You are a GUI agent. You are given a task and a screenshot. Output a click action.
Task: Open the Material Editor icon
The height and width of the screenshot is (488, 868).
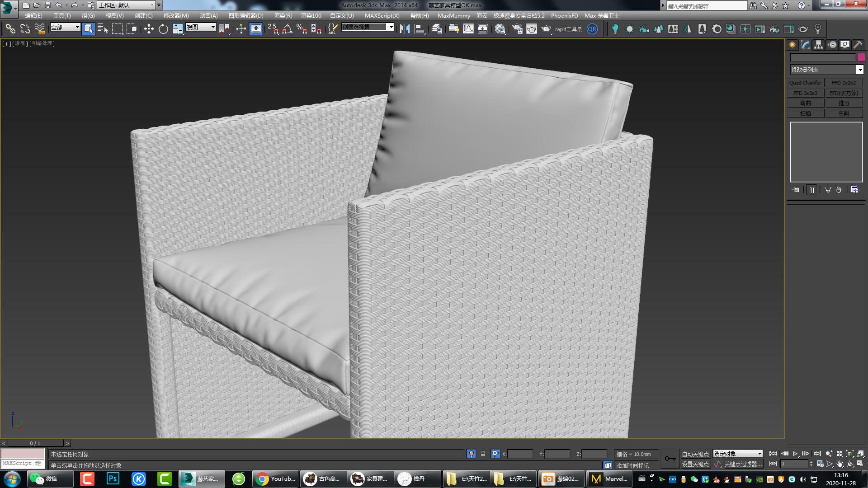(x=500, y=29)
